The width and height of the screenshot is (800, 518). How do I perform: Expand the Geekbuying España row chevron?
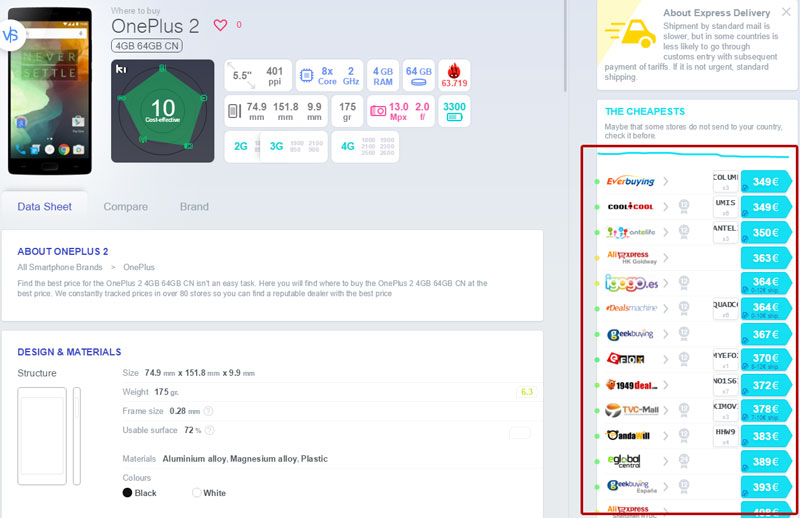pos(666,486)
